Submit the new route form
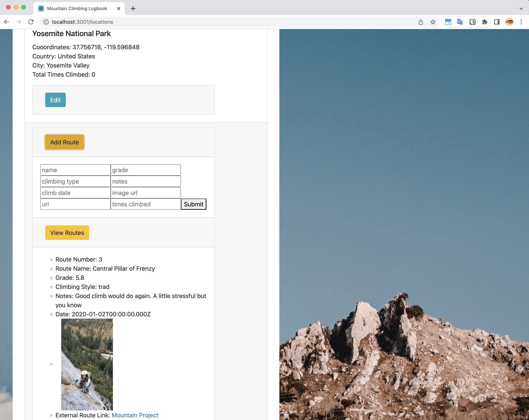Viewport: 529px width, 420px height. [193, 204]
